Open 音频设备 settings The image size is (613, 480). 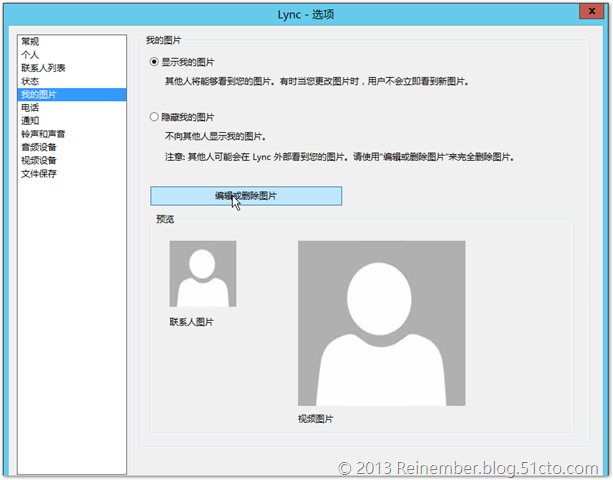(38, 146)
